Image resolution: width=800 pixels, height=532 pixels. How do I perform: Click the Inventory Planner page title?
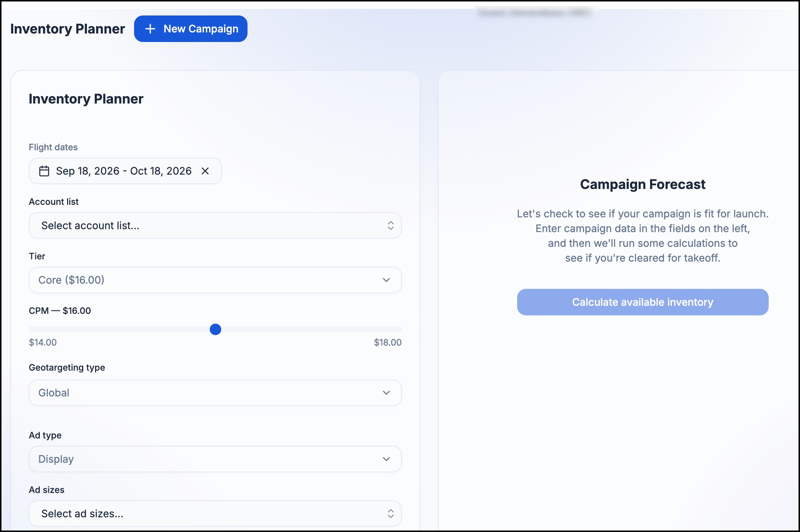click(68, 29)
